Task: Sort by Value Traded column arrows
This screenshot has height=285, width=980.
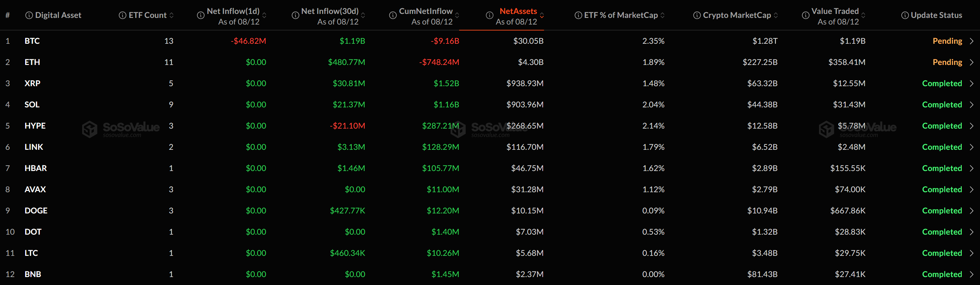Action: (863, 15)
